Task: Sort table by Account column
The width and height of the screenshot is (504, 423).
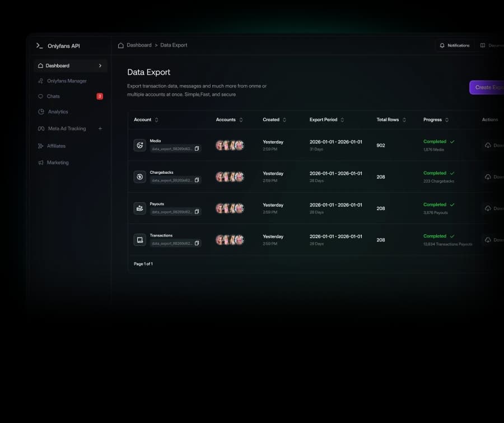Action: [157, 120]
